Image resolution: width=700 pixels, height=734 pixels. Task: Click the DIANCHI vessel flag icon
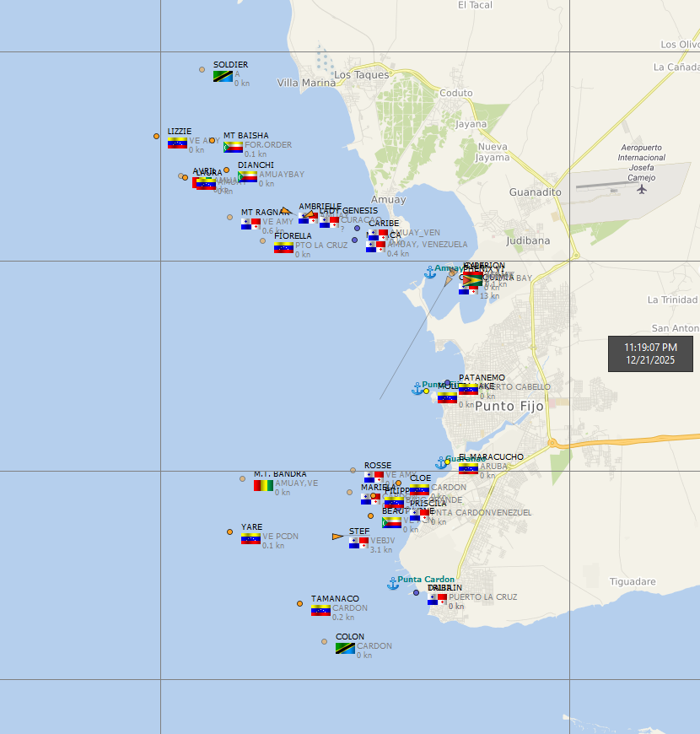point(247,176)
